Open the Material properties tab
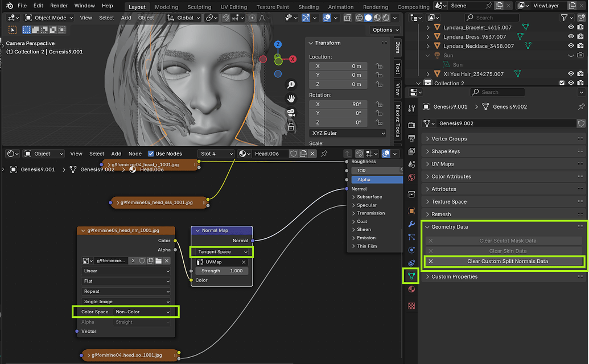Image resolution: width=589 pixels, height=364 pixels. [411, 289]
